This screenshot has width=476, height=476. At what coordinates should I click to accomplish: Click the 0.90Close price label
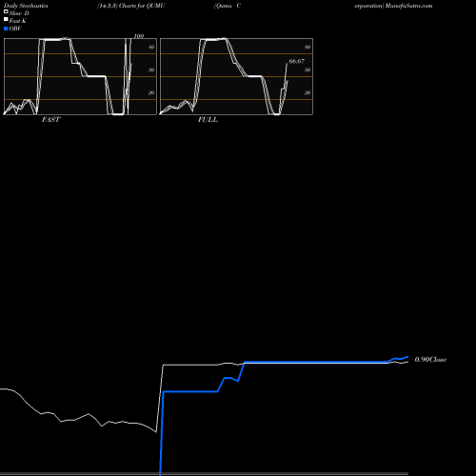pyautogui.click(x=430, y=360)
